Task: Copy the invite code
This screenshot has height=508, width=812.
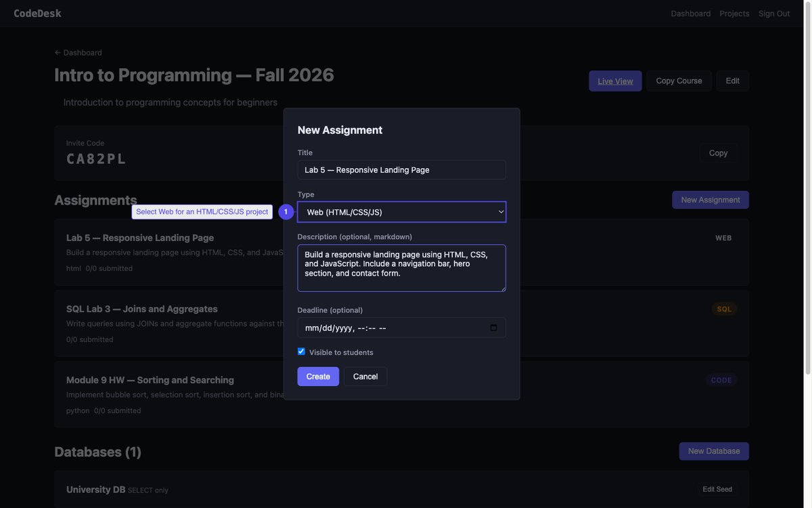Action: click(718, 153)
